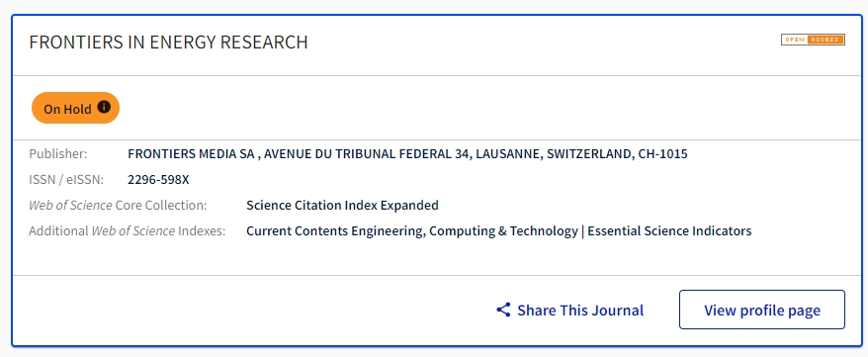Screen dimensions: 868x357
Task: Click Current Contents Engineering, Computing & Technology
Action: coord(412,230)
